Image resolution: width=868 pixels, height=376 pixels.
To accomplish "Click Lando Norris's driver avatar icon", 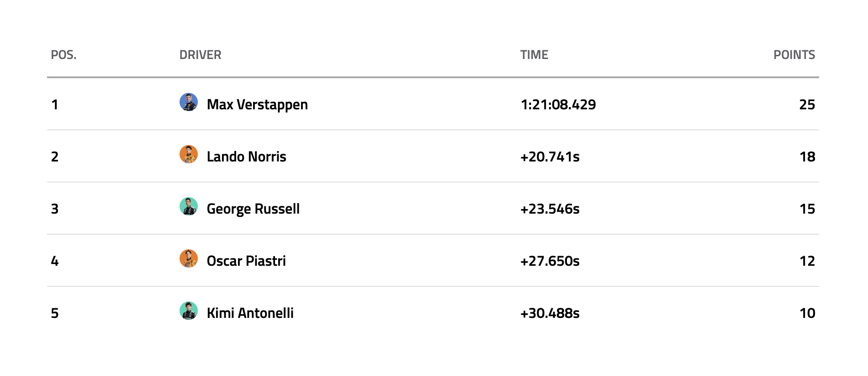I will coord(188,154).
